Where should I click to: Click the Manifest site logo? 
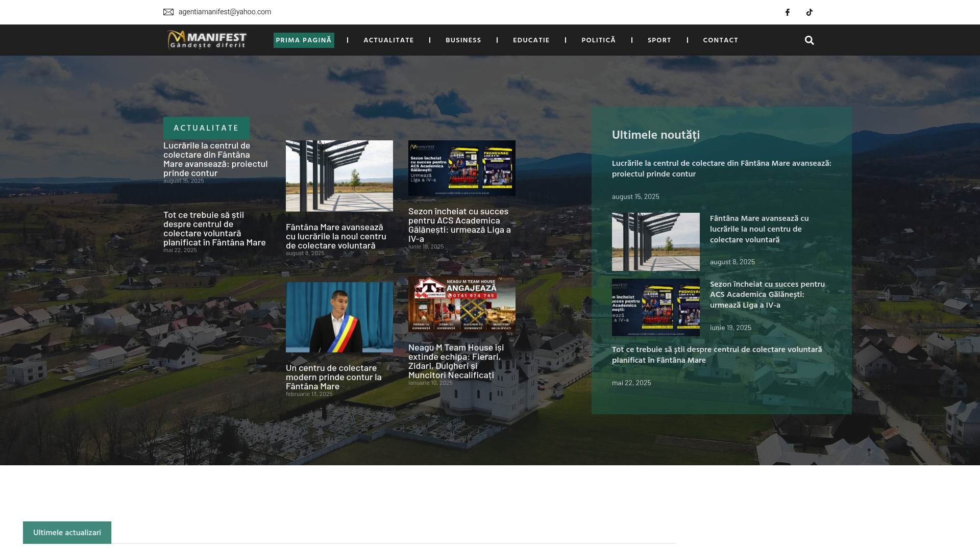(x=207, y=40)
